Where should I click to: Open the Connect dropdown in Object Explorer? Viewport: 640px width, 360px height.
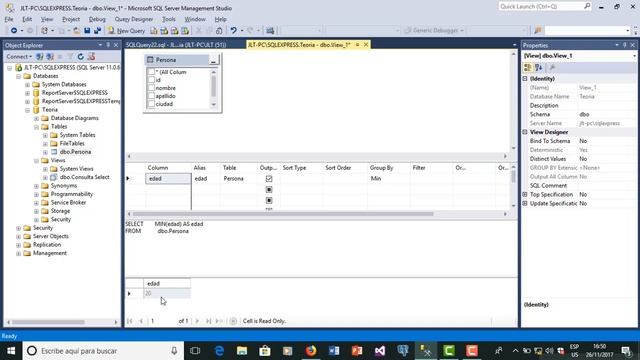tap(19, 57)
